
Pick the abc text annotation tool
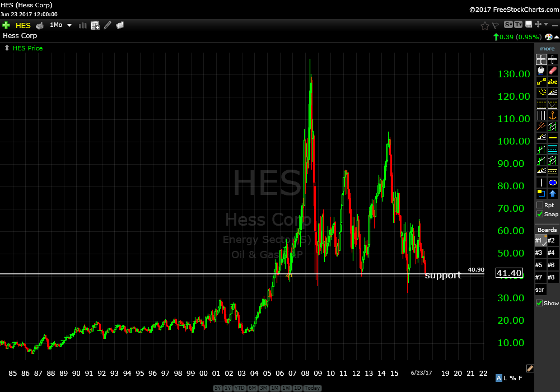[x=553, y=82]
